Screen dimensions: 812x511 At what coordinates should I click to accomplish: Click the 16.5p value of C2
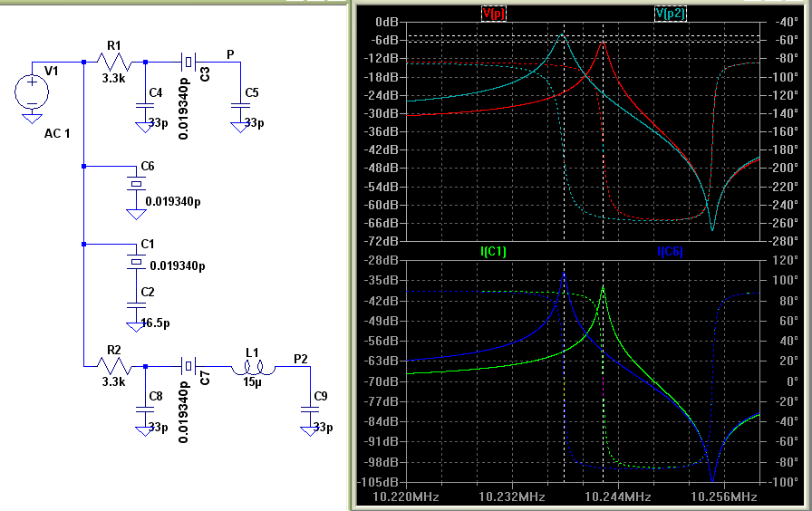coord(154,323)
